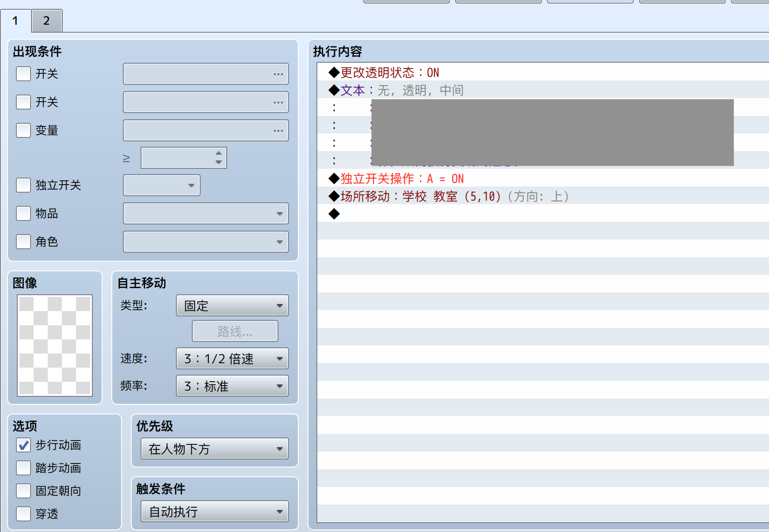Select the empty last command line diamond
This screenshot has width=769, height=532.
point(334,214)
